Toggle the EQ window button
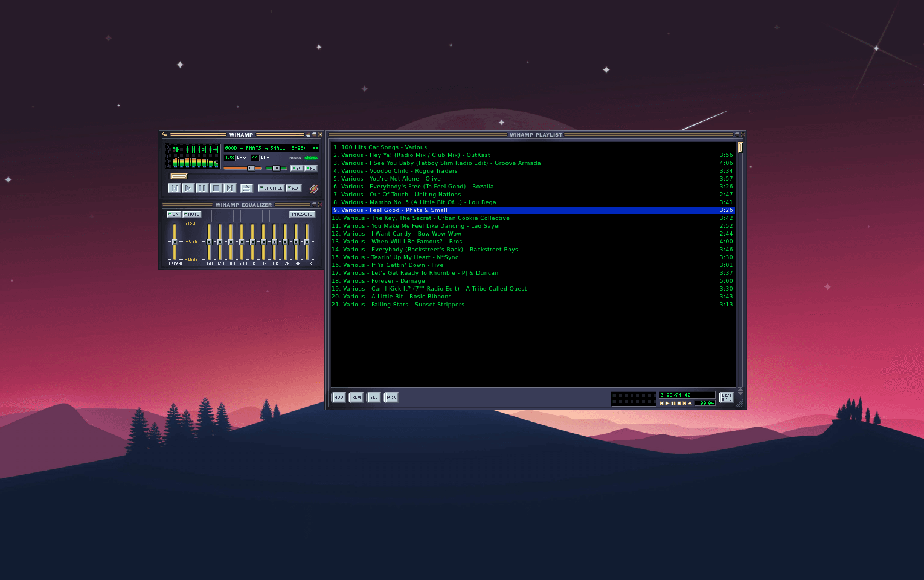924x580 pixels. click(x=297, y=168)
